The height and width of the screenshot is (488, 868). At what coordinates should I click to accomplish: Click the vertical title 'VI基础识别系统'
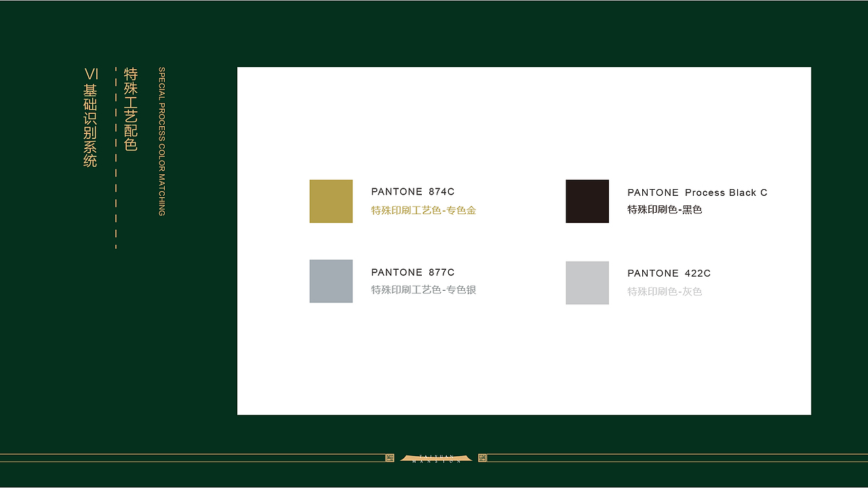90,117
